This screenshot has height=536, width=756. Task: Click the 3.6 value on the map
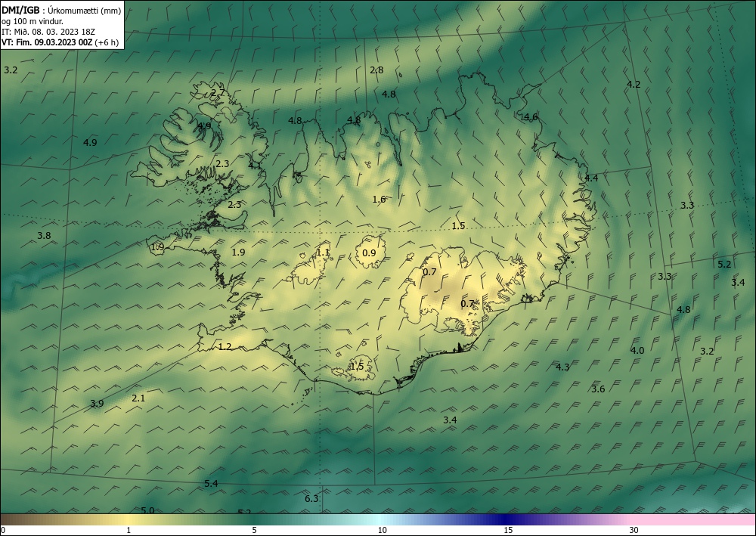coord(598,389)
